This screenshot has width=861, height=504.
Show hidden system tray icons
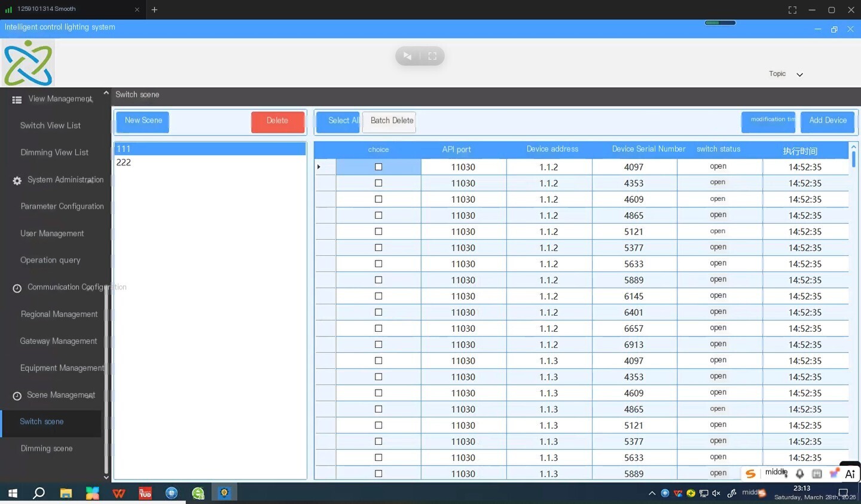pos(652,493)
